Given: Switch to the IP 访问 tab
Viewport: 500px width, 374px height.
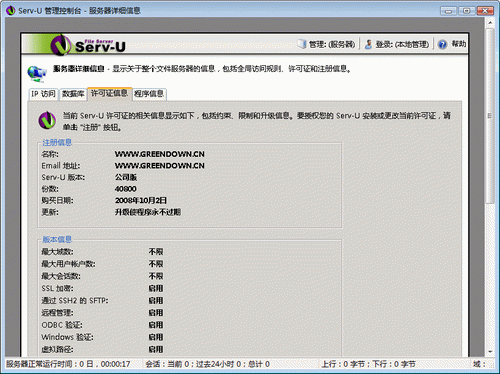Looking at the screenshot, I should [43, 94].
